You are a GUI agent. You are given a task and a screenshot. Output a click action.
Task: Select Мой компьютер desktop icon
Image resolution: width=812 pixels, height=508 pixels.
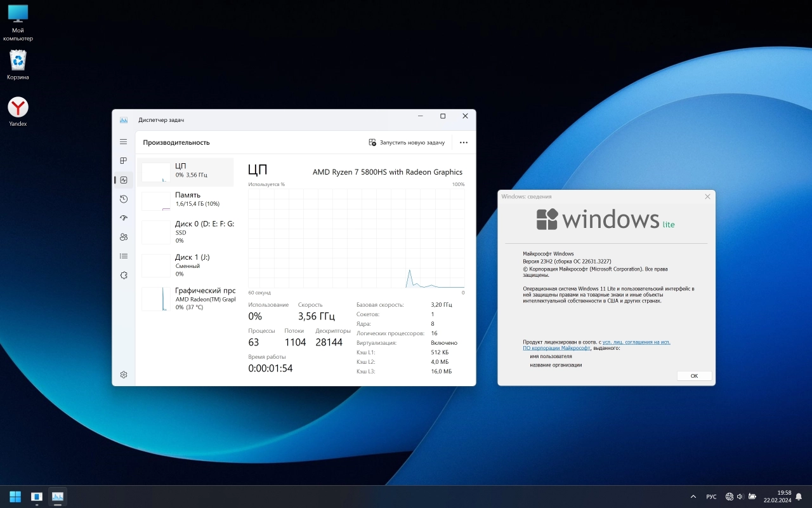[18, 22]
